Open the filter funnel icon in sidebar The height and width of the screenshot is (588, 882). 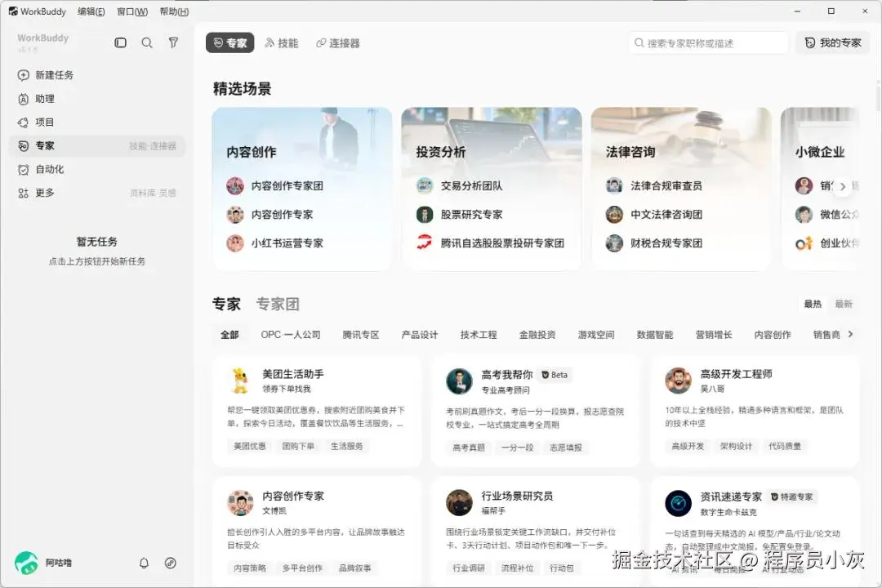coord(173,42)
